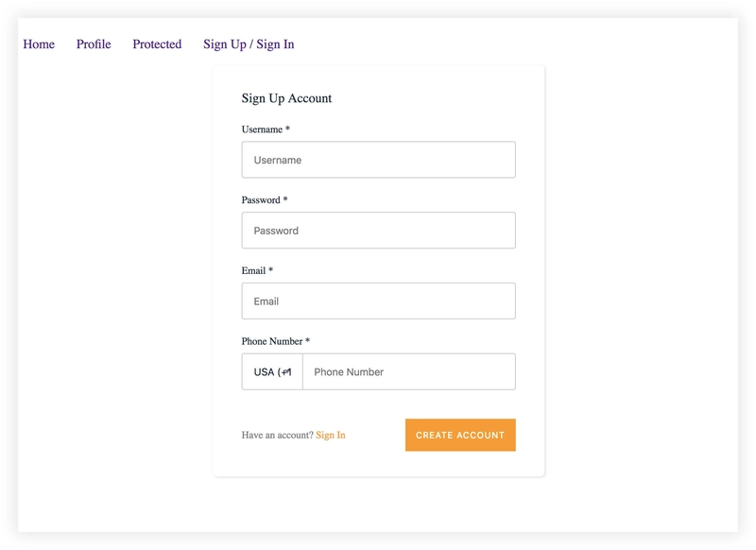Click the asterisk beside Email label
The image size is (756, 550).
pyautogui.click(x=270, y=270)
